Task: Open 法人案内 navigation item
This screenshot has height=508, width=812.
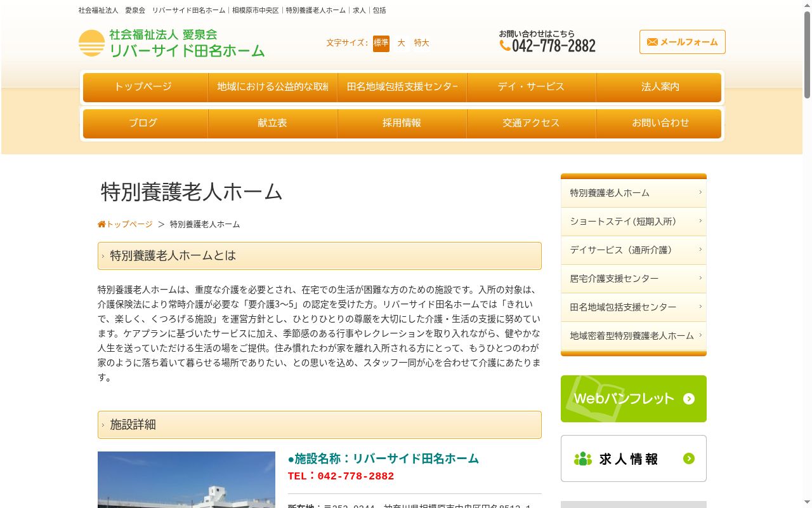Action: pos(659,88)
